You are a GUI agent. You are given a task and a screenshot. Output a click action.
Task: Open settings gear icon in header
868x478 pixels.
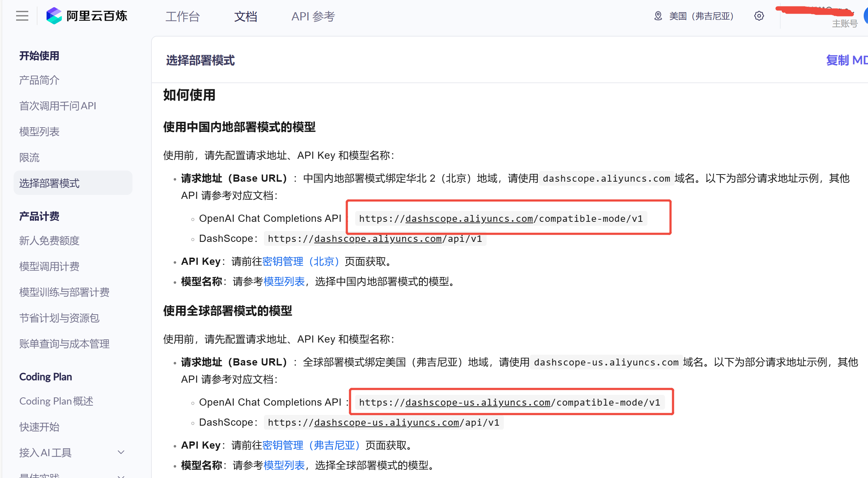759,16
